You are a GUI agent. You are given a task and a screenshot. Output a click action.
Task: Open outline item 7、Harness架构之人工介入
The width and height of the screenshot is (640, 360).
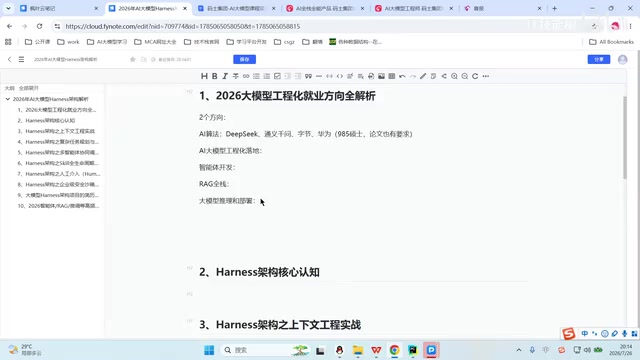[59, 173]
